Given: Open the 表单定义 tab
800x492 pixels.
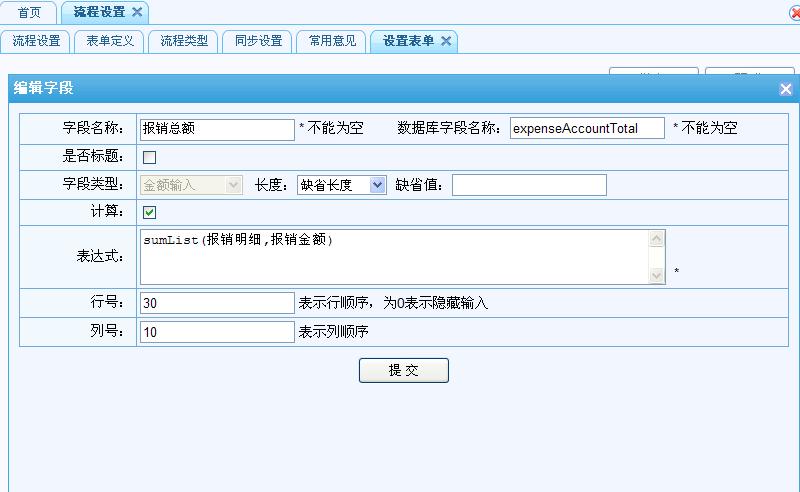Looking at the screenshot, I should pyautogui.click(x=111, y=41).
